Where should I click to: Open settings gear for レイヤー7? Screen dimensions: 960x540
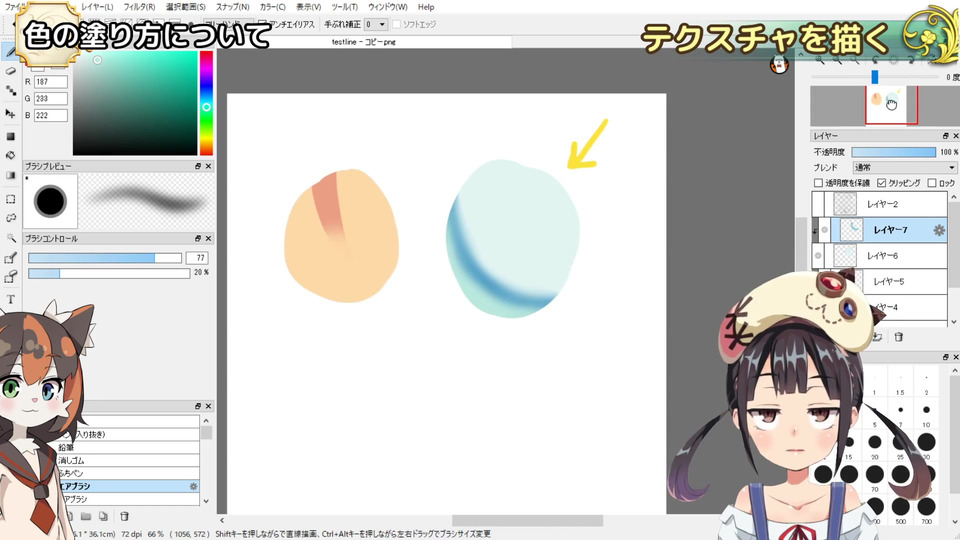click(939, 230)
